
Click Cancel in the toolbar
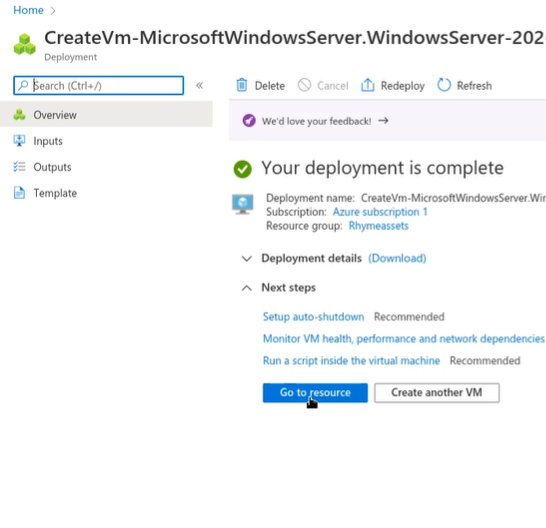323,85
